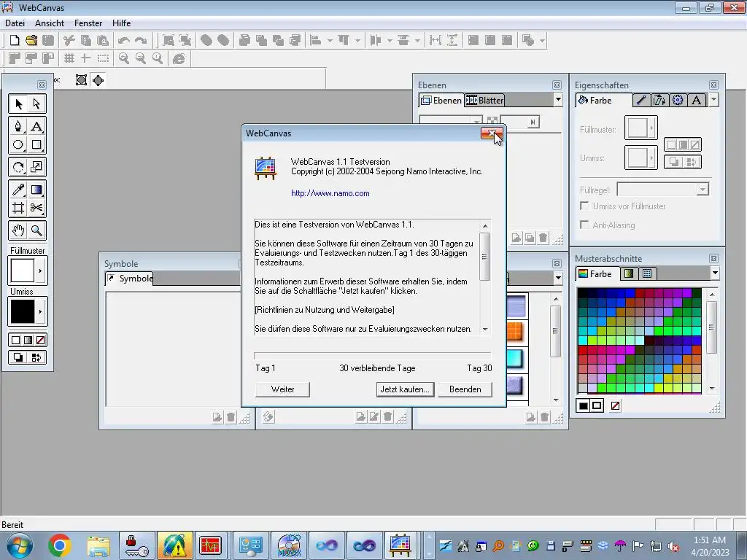
Task: Activate the Rotate tool
Action: click(x=18, y=167)
